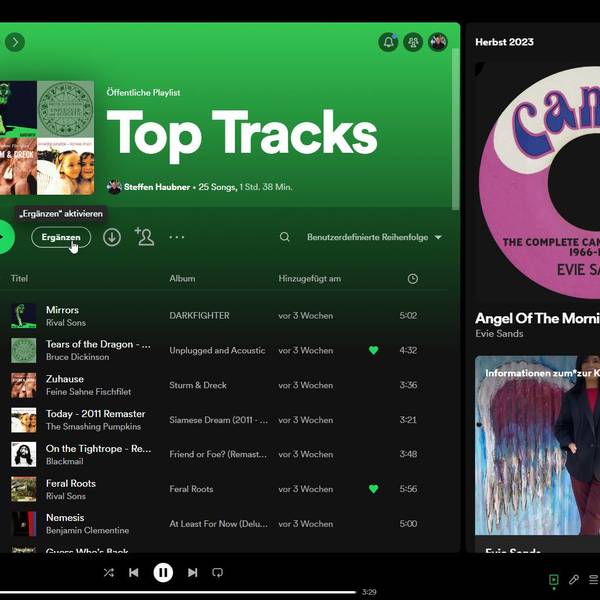Sort by the duration clock column

point(412,279)
